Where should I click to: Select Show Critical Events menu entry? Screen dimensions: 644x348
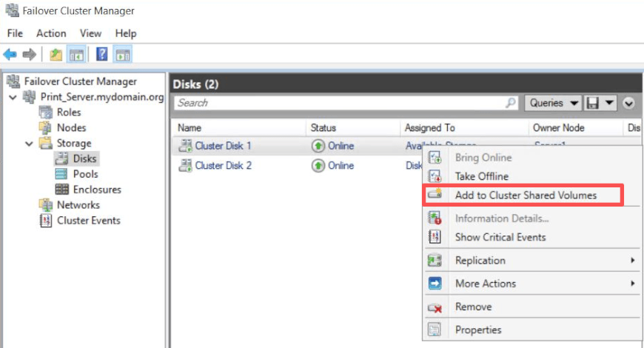tap(500, 237)
